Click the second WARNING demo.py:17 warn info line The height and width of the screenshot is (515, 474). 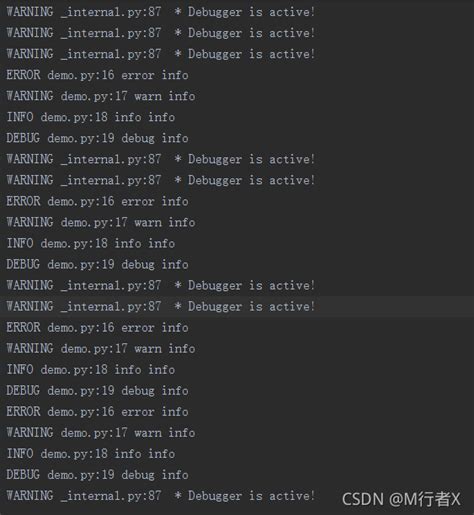[101, 222]
